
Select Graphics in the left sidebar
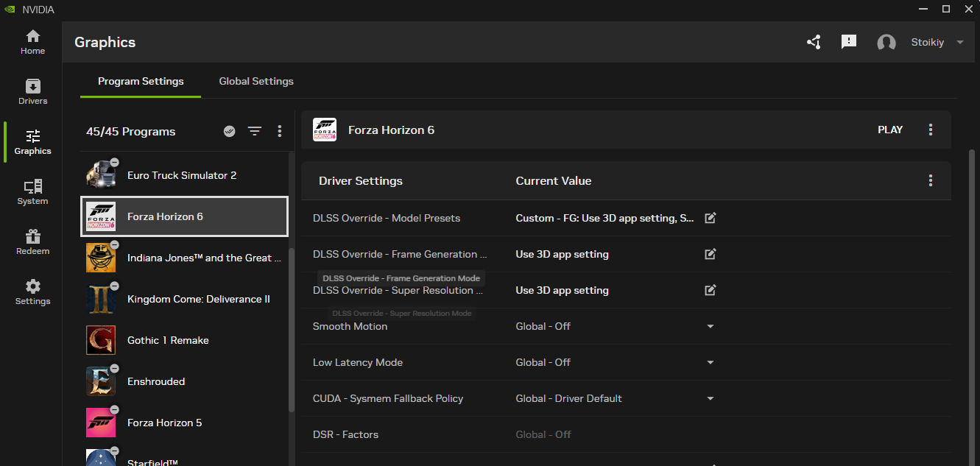(32, 142)
